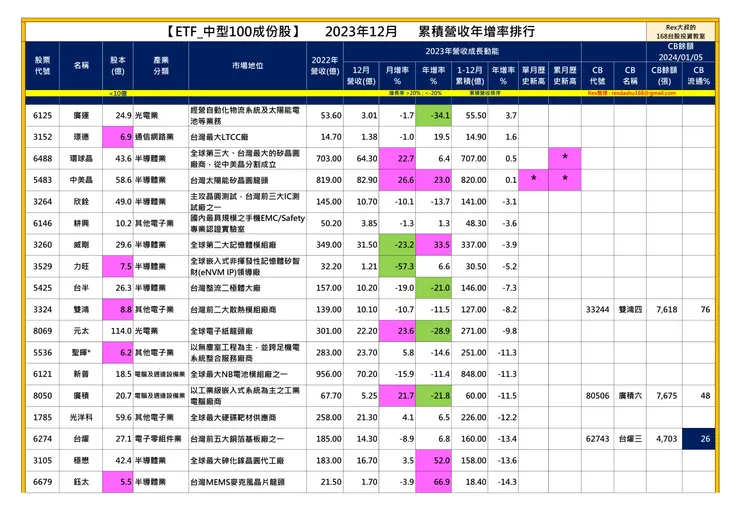Select stock code 6274 cell
The image size is (740, 523).
point(42,439)
